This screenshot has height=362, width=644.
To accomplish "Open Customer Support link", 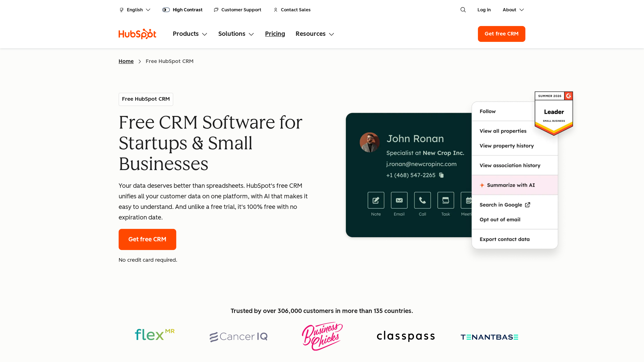I will coord(237,10).
